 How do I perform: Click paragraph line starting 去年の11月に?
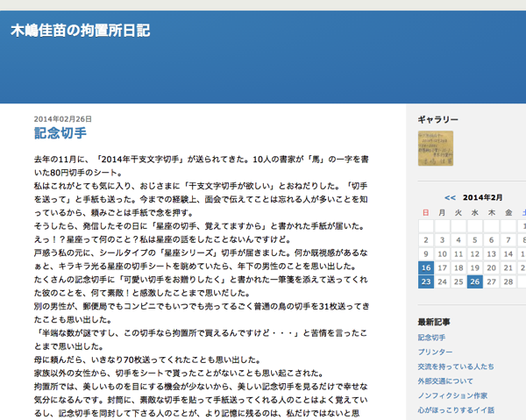[202, 160]
